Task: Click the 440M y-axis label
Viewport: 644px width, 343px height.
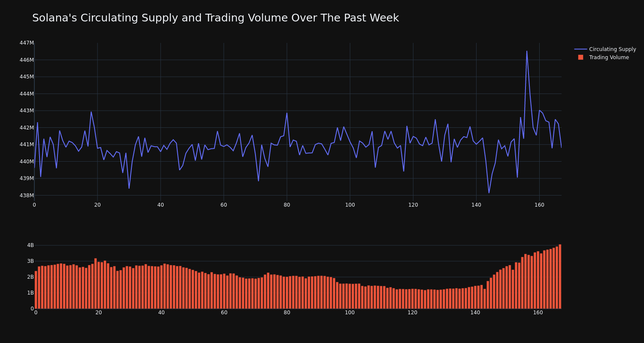Action: click(x=27, y=162)
